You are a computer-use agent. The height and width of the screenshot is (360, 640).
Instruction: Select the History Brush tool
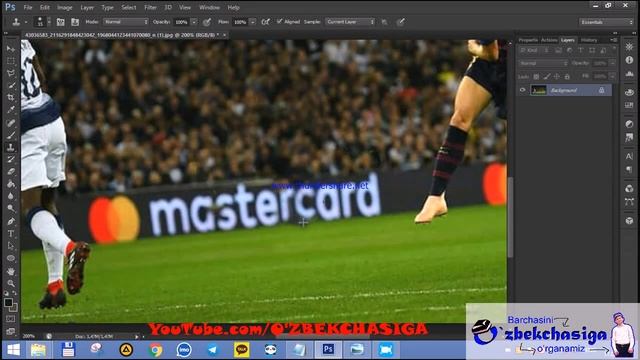(11, 159)
